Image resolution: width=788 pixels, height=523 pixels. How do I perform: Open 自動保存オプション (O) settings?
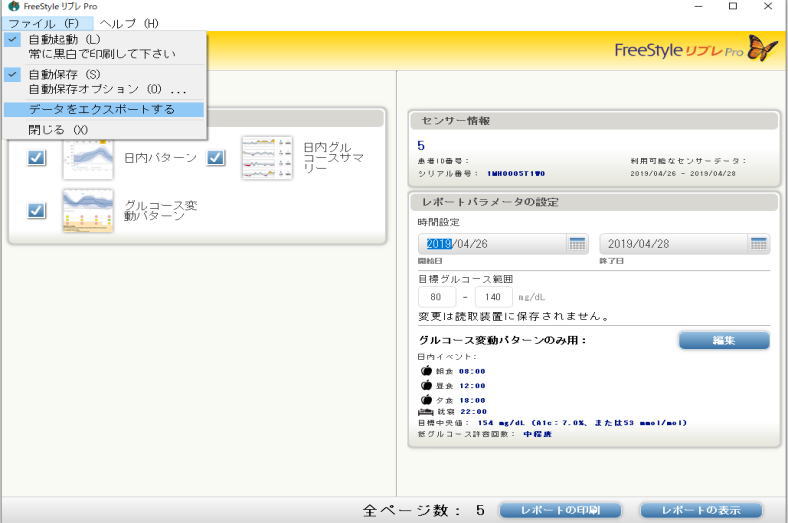(x=107, y=89)
